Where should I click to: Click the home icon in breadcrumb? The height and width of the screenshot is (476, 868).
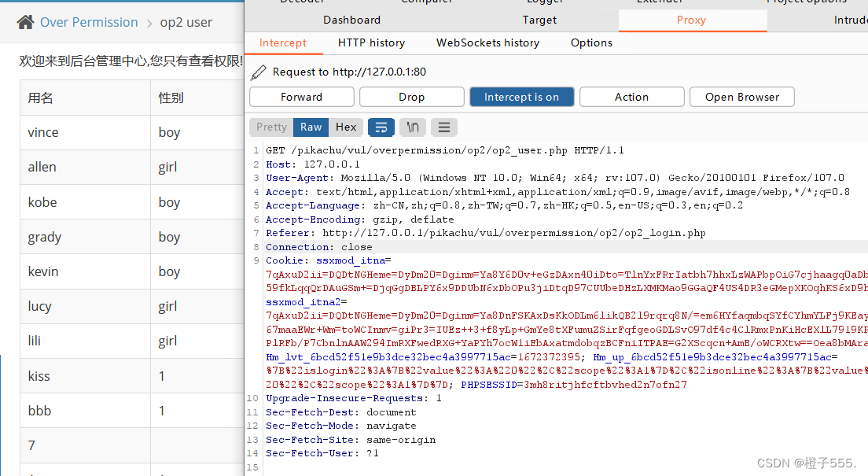pos(25,22)
